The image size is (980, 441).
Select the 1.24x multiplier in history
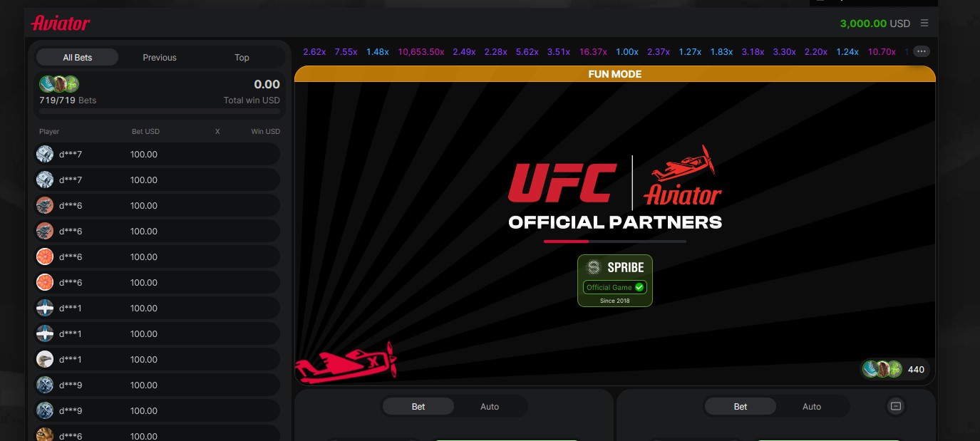pyautogui.click(x=847, y=52)
